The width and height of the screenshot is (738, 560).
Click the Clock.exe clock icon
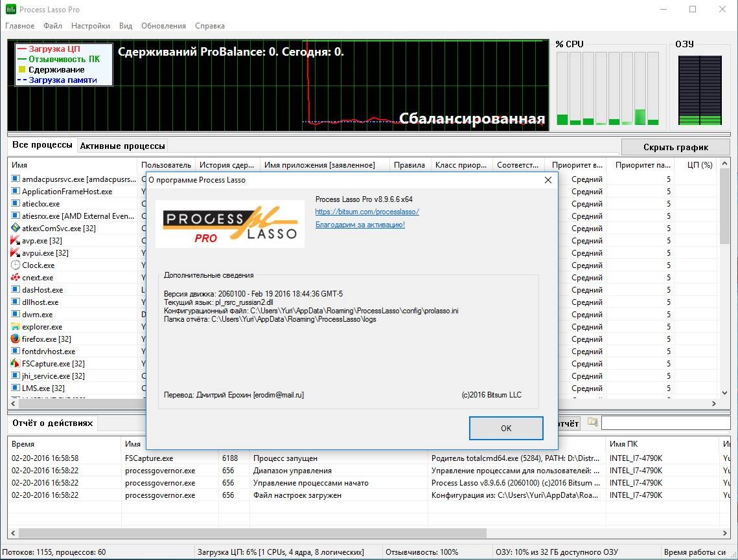point(15,265)
